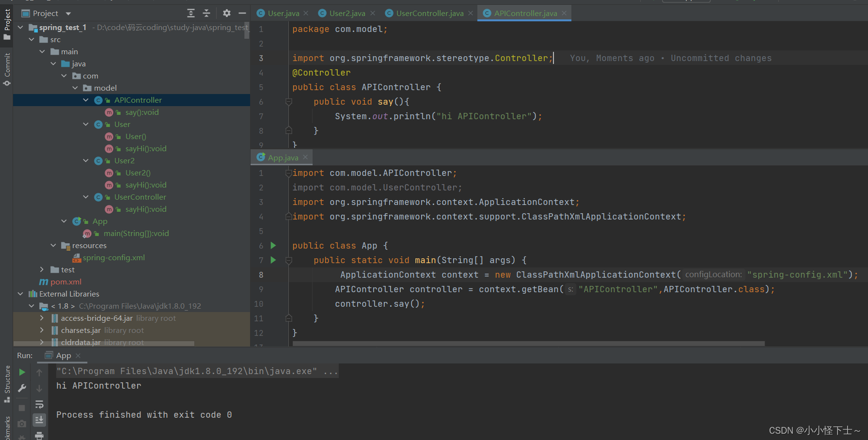This screenshot has height=440, width=868.
Task: Collapse the main folder
Action: (x=42, y=51)
